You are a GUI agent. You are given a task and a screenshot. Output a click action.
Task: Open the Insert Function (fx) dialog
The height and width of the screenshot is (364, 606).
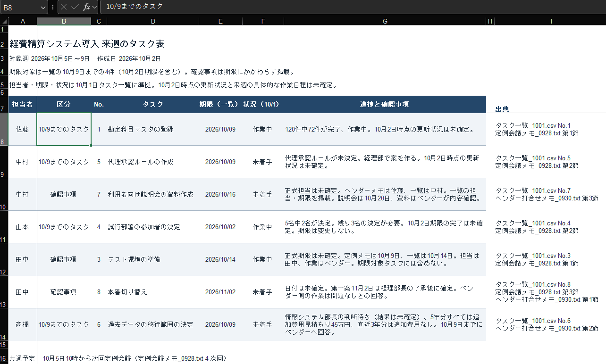coord(86,7)
